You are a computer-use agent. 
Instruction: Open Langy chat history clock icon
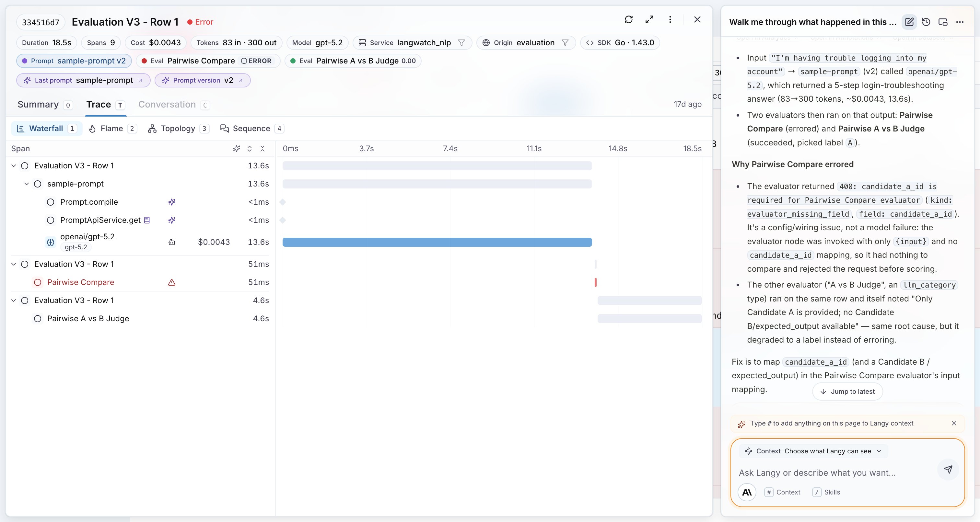pyautogui.click(x=926, y=22)
